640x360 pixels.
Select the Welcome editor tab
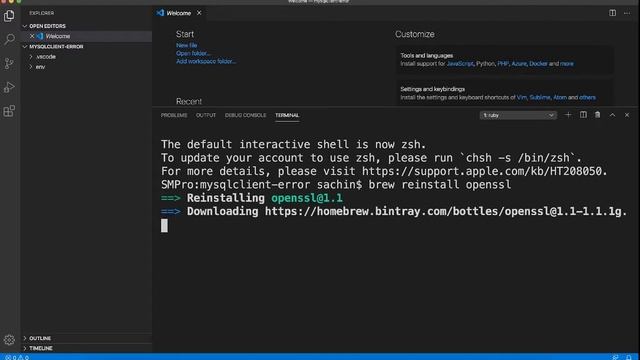(179, 13)
